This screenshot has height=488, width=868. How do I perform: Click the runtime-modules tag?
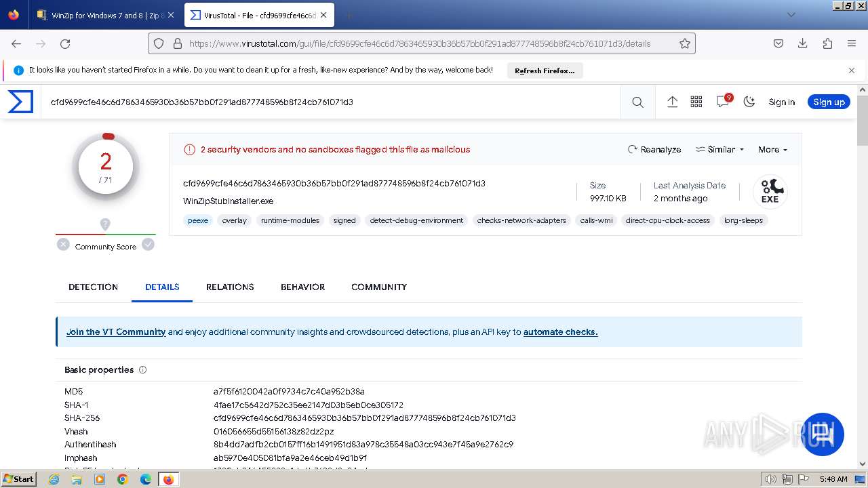(x=290, y=220)
